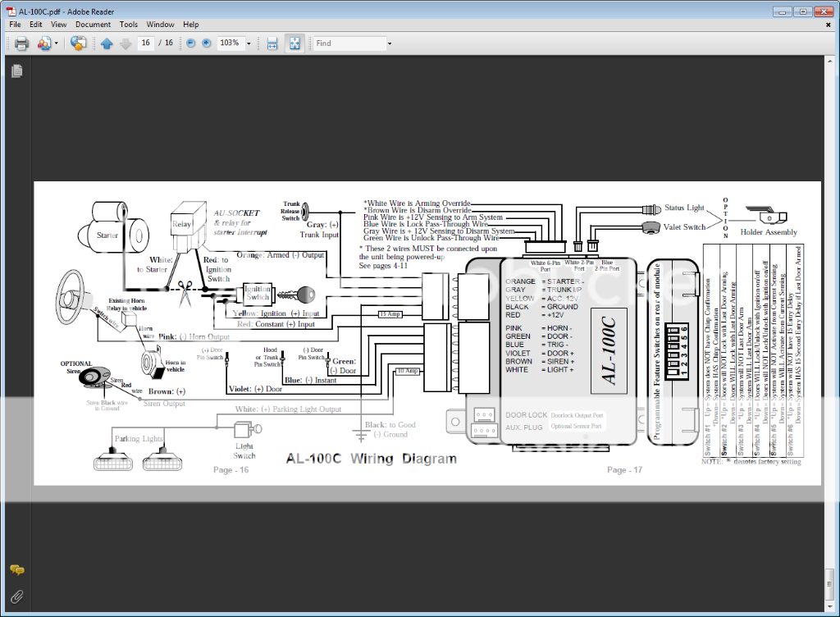
Task: Zoom in using the plus button
Action: tap(207, 43)
